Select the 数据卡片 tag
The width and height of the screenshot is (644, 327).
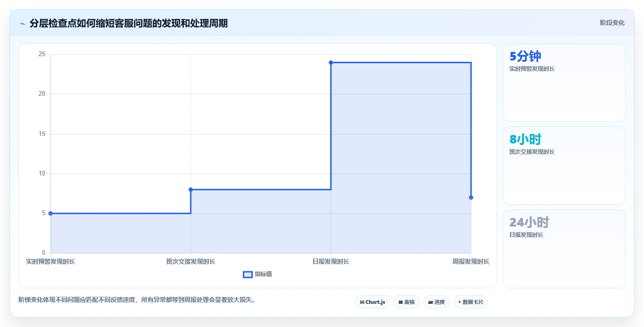click(471, 302)
